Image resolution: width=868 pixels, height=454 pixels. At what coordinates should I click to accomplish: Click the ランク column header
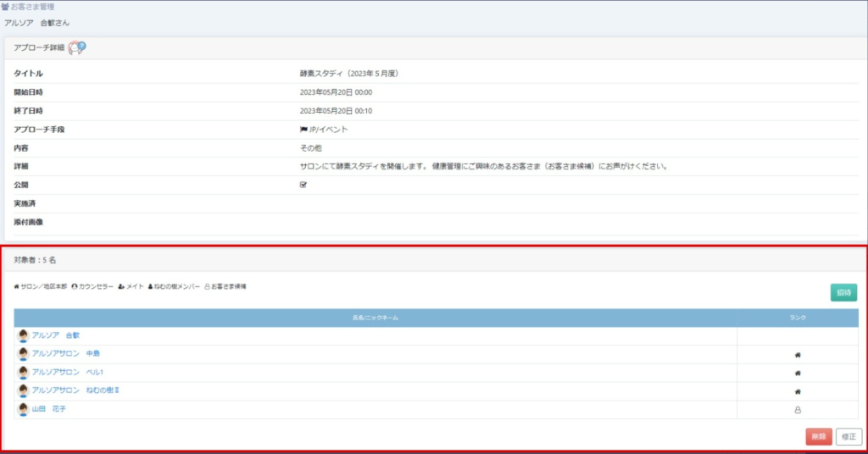click(x=797, y=318)
